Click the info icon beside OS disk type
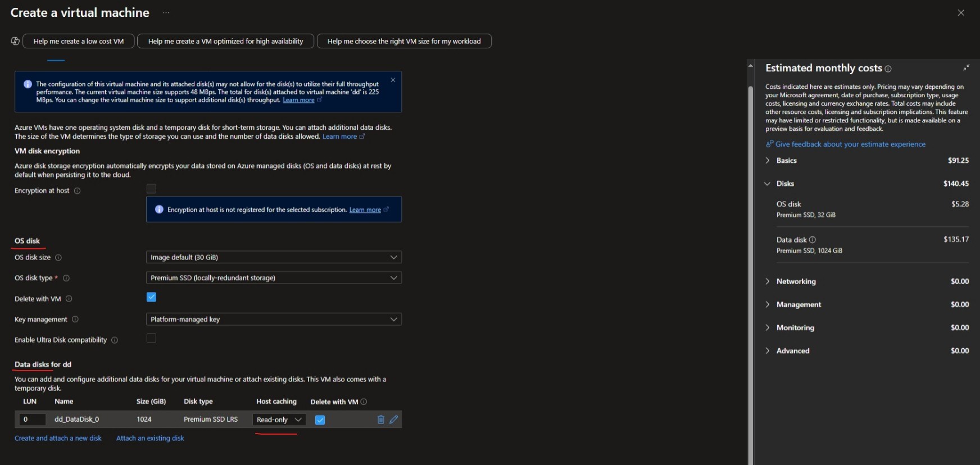Viewport: 980px width, 465px height. click(66, 278)
